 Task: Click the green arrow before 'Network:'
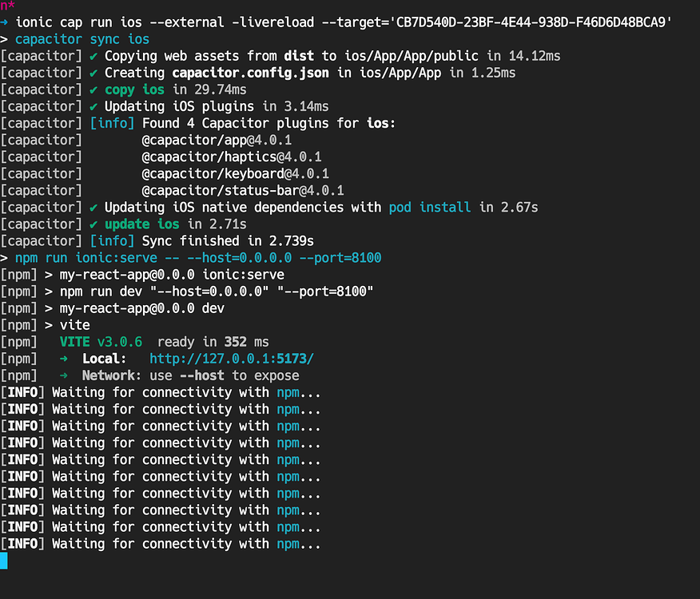(64, 376)
